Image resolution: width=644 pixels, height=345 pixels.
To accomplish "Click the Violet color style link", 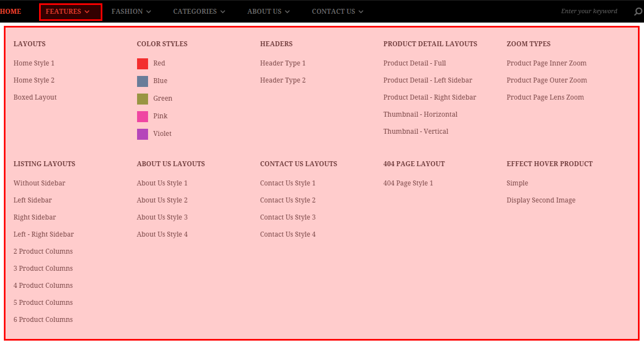I will pyautogui.click(x=162, y=134).
